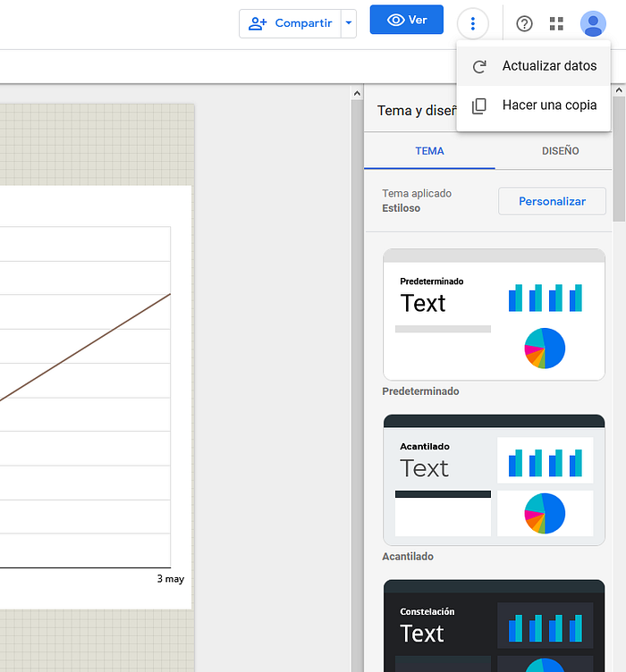The width and height of the screenshot is (626, 672).
Task: Click the theme panel scrollbar thumb
Action: [x=619, y=159]
